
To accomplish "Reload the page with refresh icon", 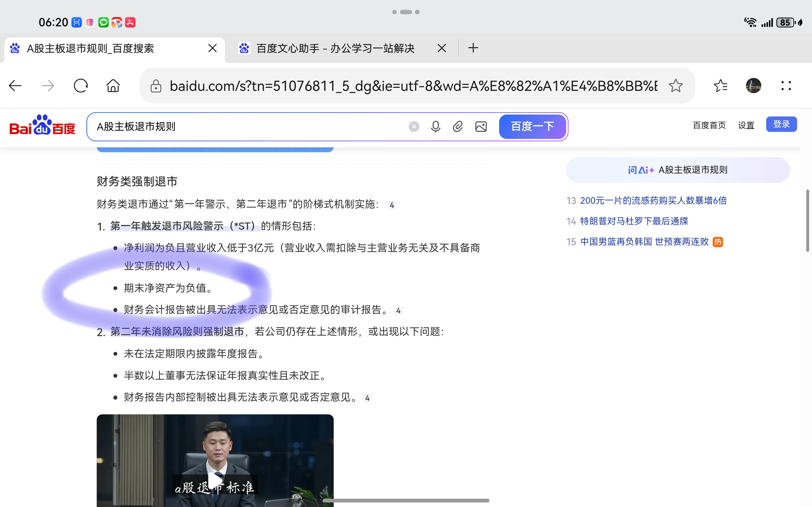I will point(81,86).
